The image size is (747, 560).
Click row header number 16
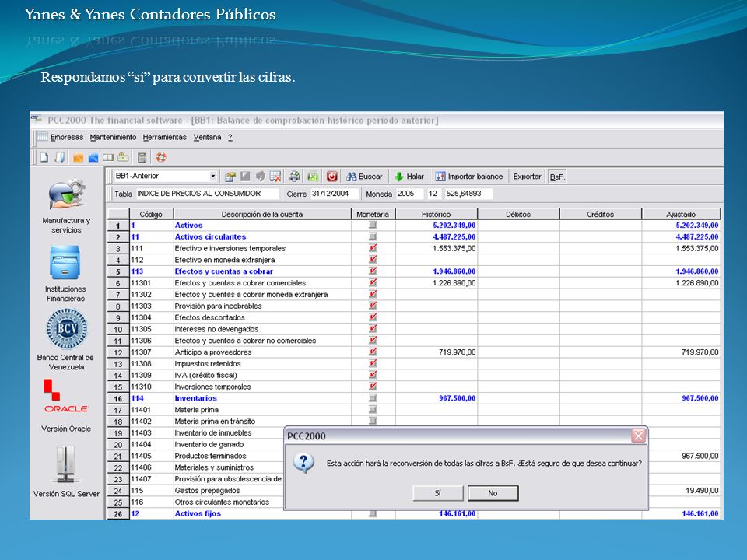[x=118, y=398]
